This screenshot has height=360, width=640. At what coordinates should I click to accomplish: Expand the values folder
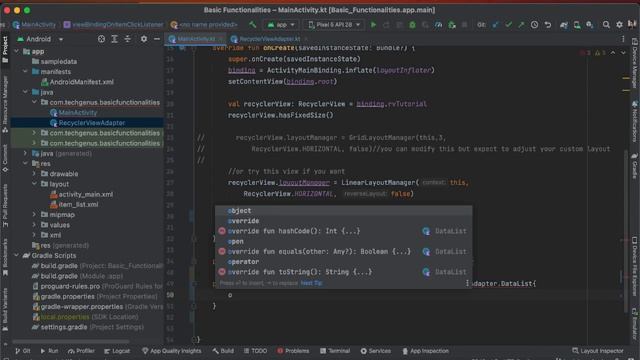tap(35, 225)
